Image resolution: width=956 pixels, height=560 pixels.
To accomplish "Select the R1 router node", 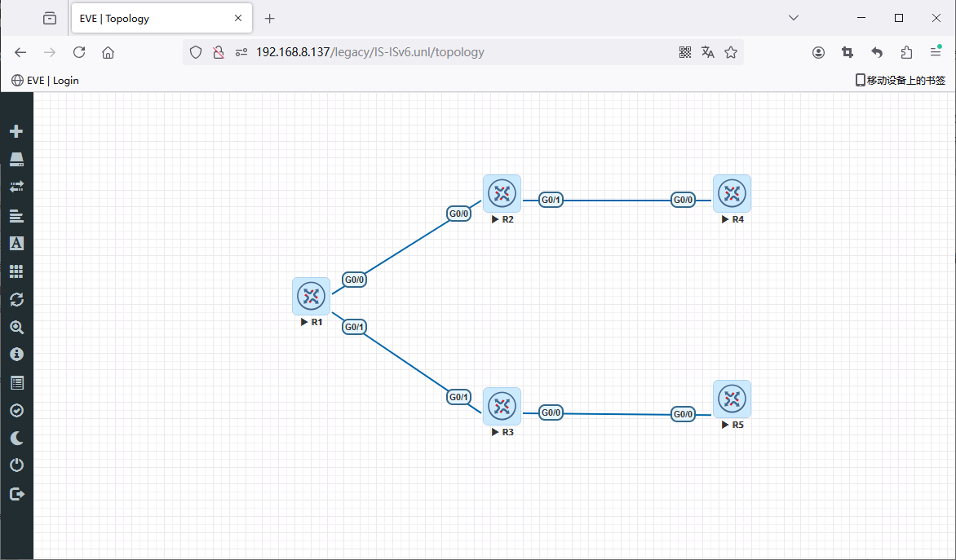I will [311, 296].
